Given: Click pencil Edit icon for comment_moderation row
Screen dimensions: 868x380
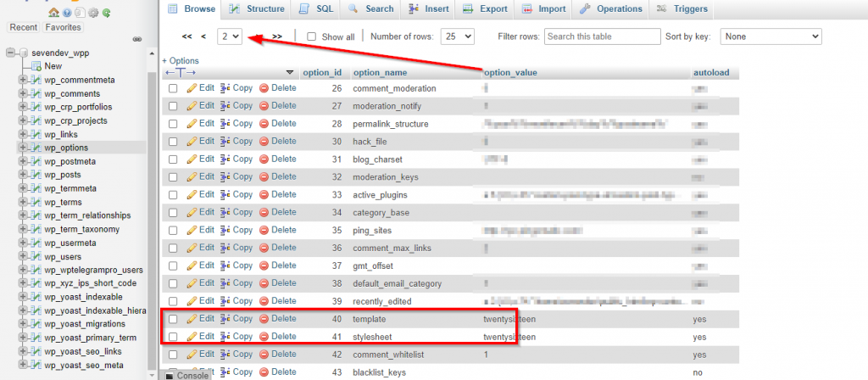Looking at the screenshot, I should pos(192,88).
